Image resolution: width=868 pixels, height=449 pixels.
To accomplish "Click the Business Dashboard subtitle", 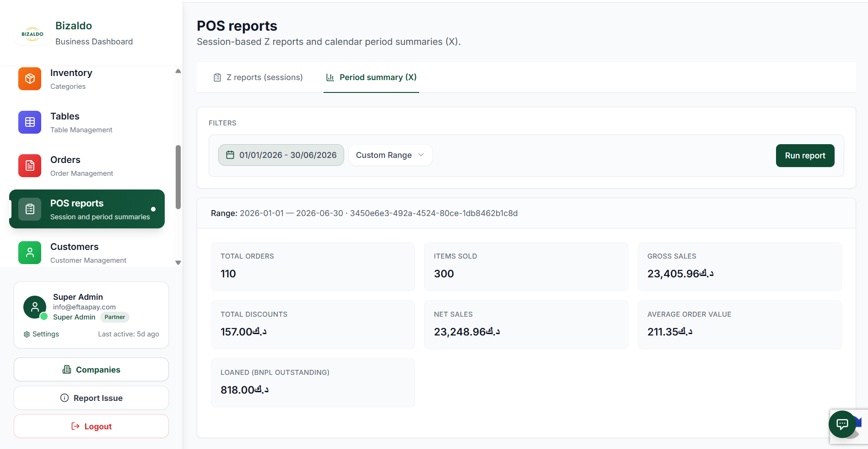I will coord(94,42).
